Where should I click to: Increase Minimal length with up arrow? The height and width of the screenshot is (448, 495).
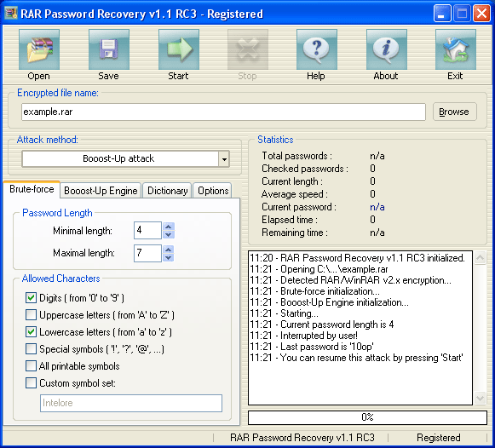(169, 227)
